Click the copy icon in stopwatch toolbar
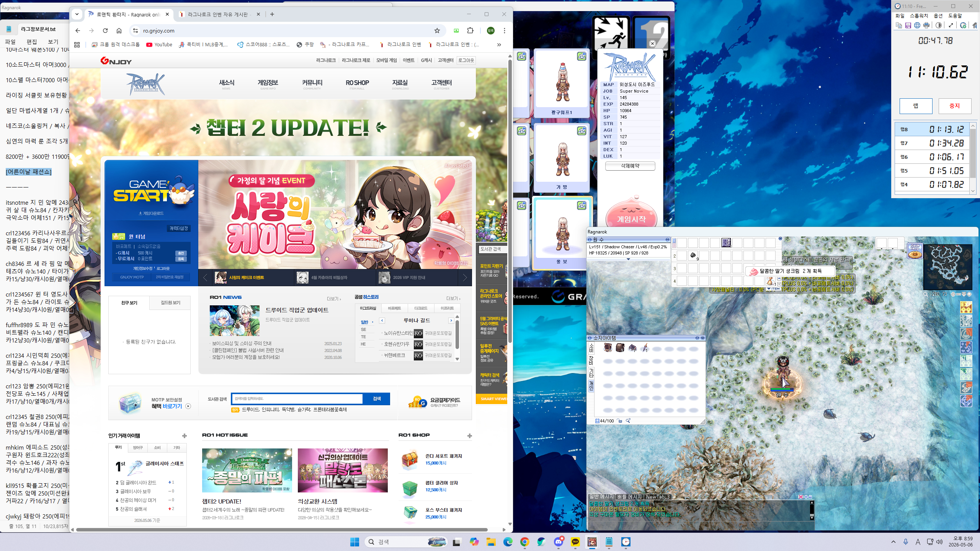Screen dimensions: 980x551 (x=899, y=25)
